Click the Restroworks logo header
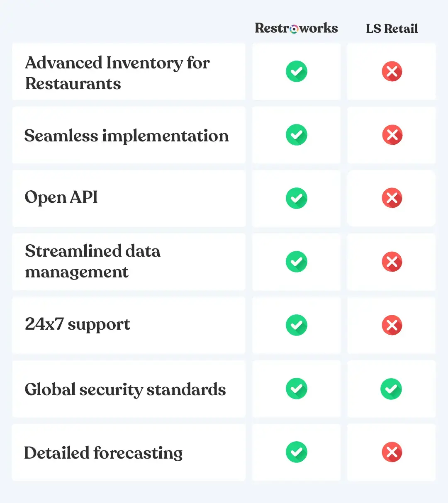Viewport: 448px width, 503px height. [296, 28]
